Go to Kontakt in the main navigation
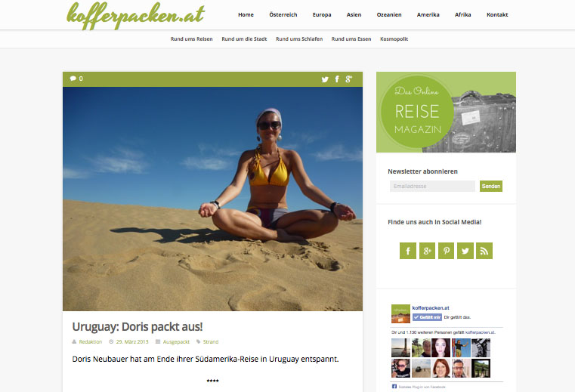This screenshot has width=575, height=392. coord(497,14)
